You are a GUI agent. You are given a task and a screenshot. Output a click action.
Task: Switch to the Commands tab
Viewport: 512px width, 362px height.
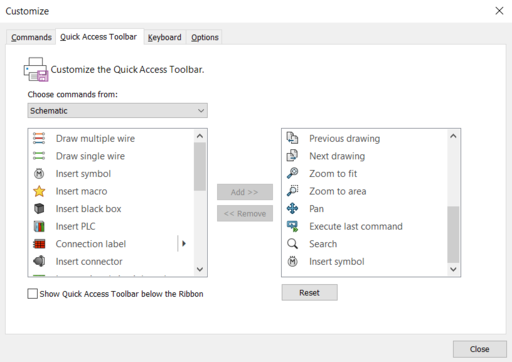coord(31,37)
